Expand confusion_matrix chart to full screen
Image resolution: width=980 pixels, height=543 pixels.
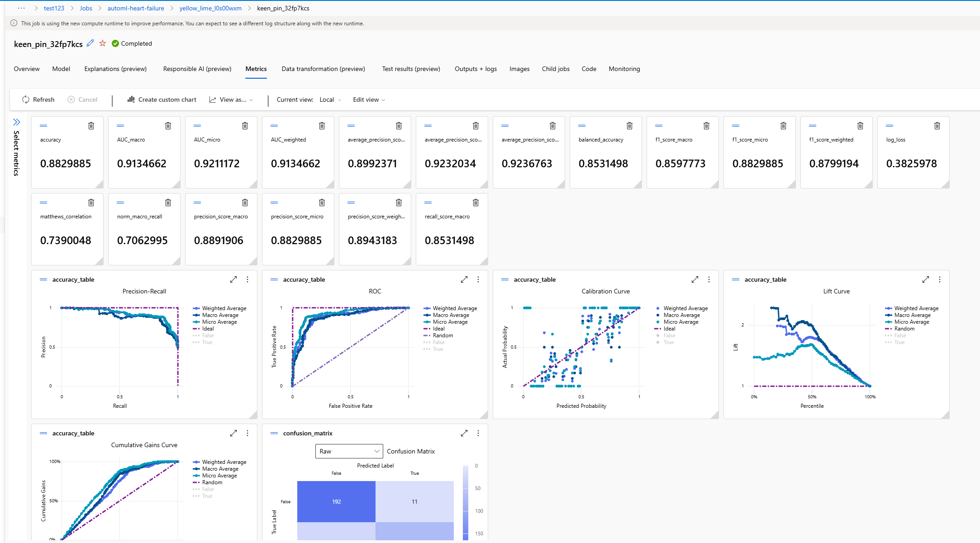click(x=464, y=433)
